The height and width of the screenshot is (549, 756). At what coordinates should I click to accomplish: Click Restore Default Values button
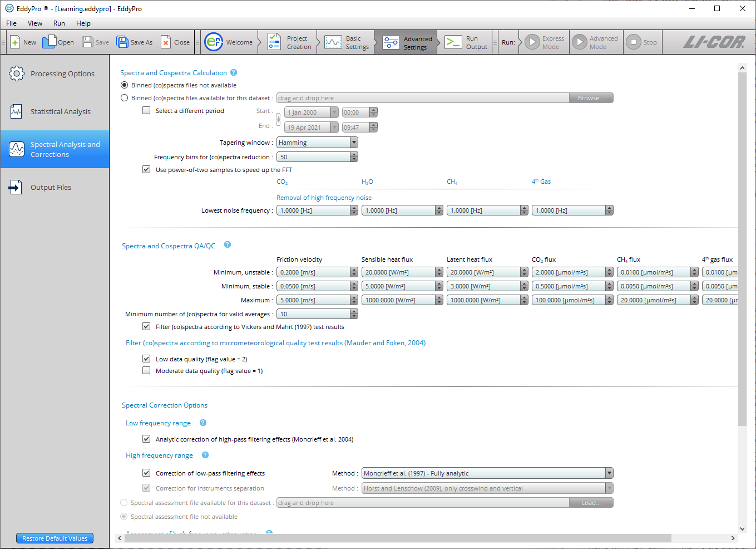coord(55,538)
